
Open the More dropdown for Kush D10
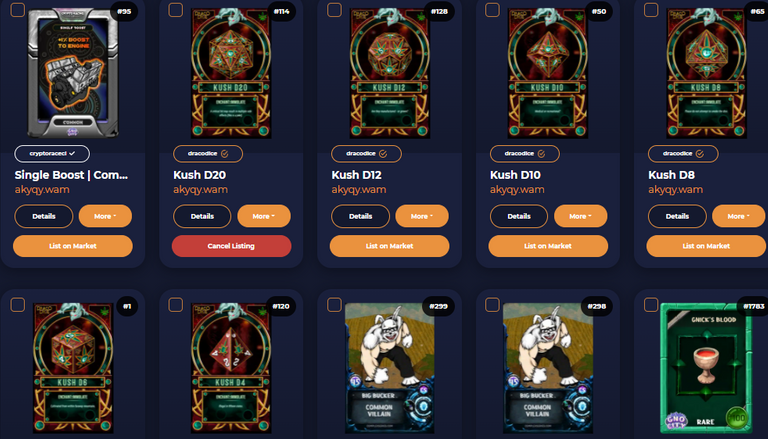580,216
